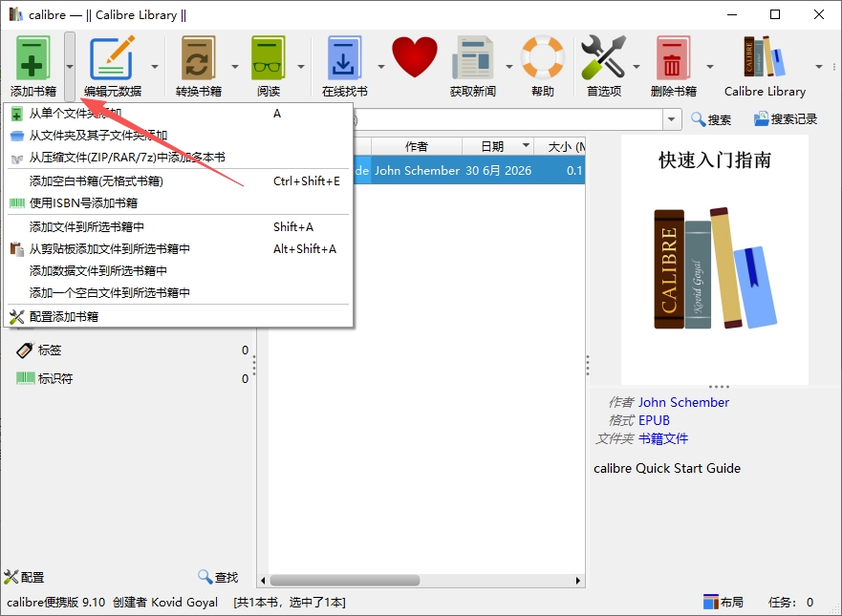This screenshot has height=616, width=842.
Task: Expand the Preferences dropdown arrow
Action: pyautogui.click(x=637, y=67)
